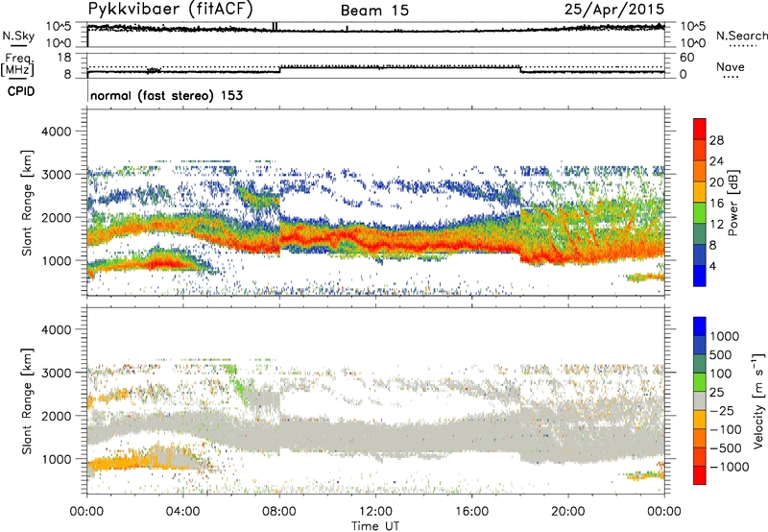
Task: Click the "-25" velocity colorbar value
Action: [724, 411]
